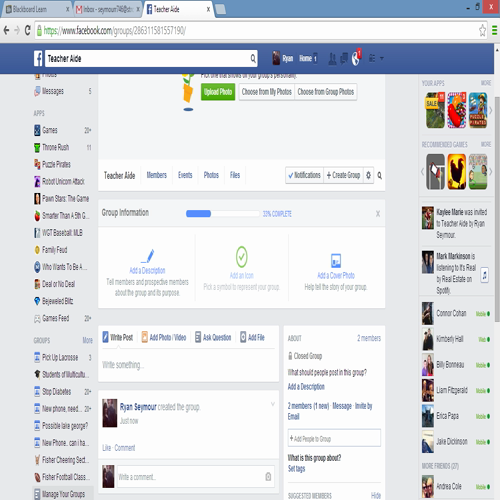The width and height of the screenshot is (500, 500).
Task: Select Add Photo / Video composer option
Action: point(164,337)
